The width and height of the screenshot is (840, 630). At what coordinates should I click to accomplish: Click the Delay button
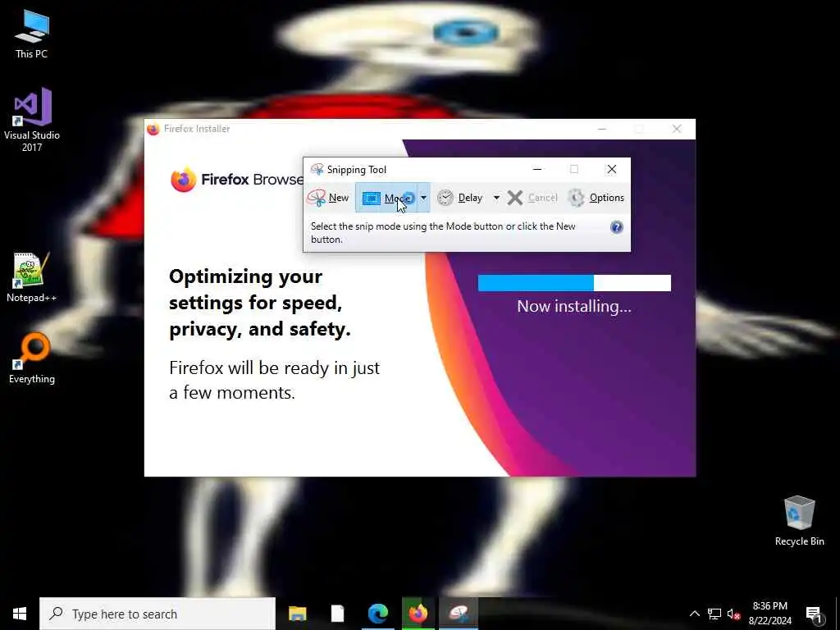click(460, 198)
